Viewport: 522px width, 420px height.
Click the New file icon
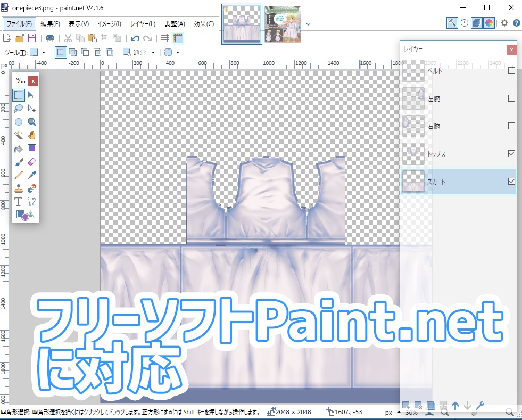[x=7, y=38]
